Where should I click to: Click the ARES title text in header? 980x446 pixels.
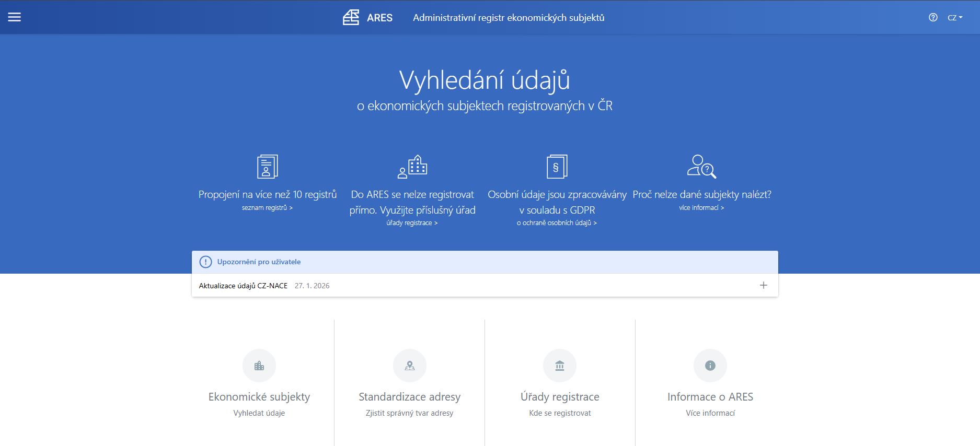coord(379,18)
